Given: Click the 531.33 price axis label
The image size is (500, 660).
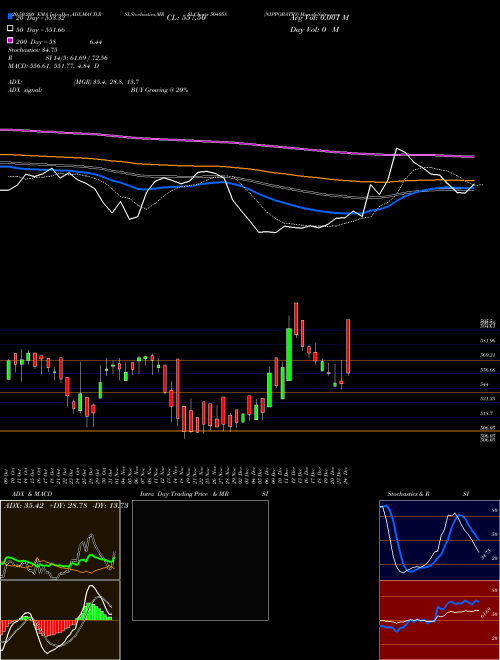Looking at the screenshot, I should pyautogui.click(x=487, y=398).
